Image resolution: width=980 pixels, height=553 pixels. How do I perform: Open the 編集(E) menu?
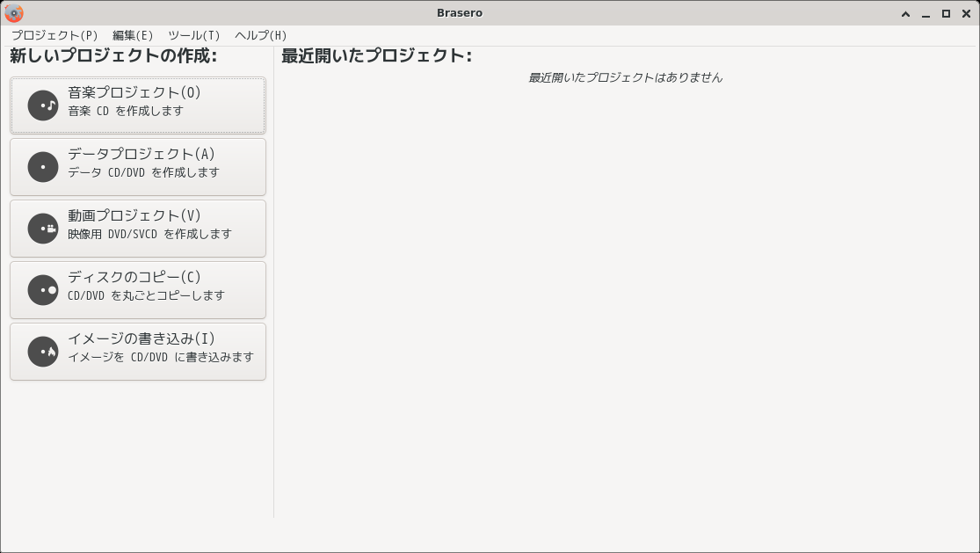[133, 35]
